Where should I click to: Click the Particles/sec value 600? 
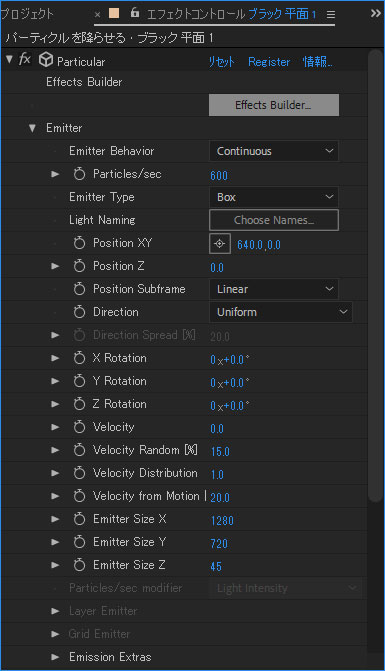pyautogui.click(x=219, y=175)
